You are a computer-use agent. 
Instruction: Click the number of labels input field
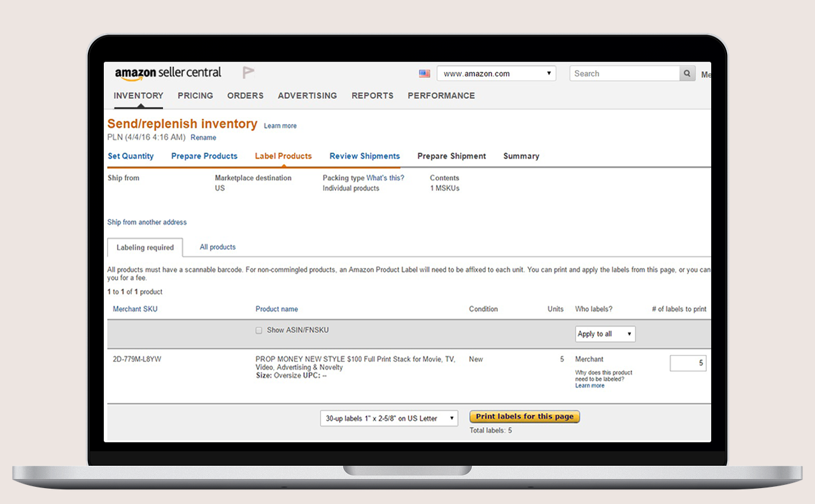pyautogui.click(x=688, y=363)
